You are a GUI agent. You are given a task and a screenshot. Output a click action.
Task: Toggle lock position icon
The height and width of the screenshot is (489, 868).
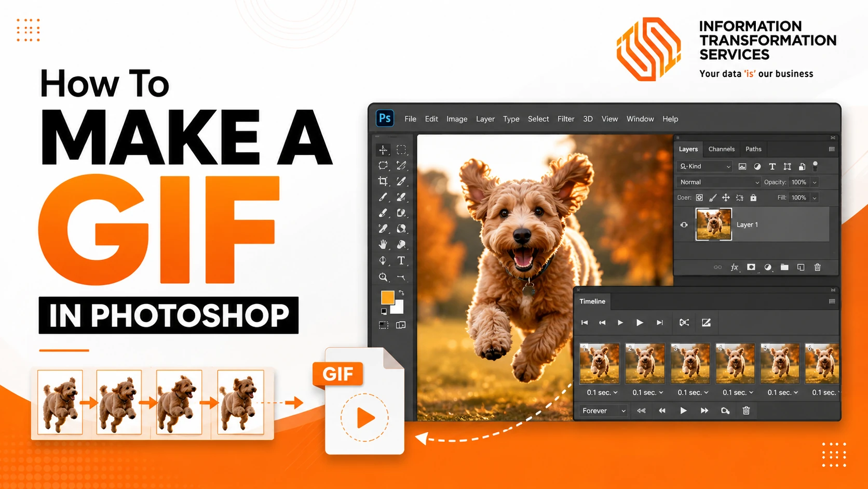pyautogui.click(x=726, y=197)
